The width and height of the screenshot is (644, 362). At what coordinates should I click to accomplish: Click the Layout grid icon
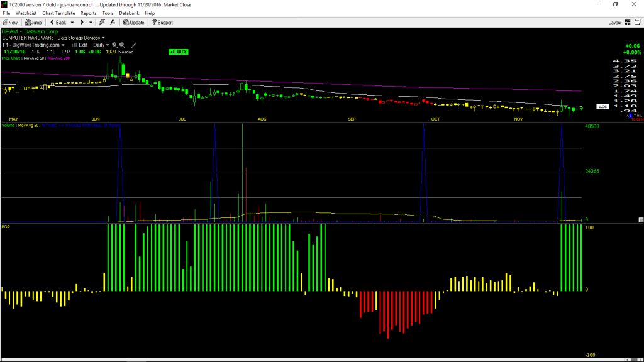coord(628,23)
